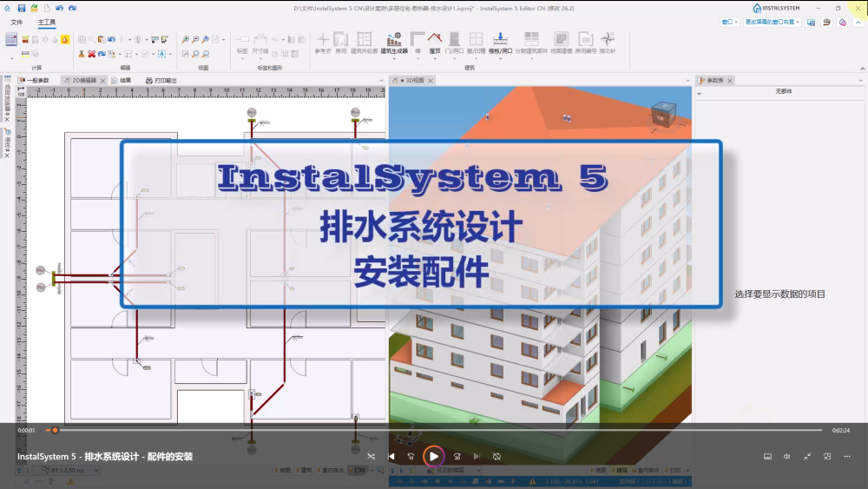
Task: Switch to the 一般参数 tab
Action: click(x=33, y=80)
